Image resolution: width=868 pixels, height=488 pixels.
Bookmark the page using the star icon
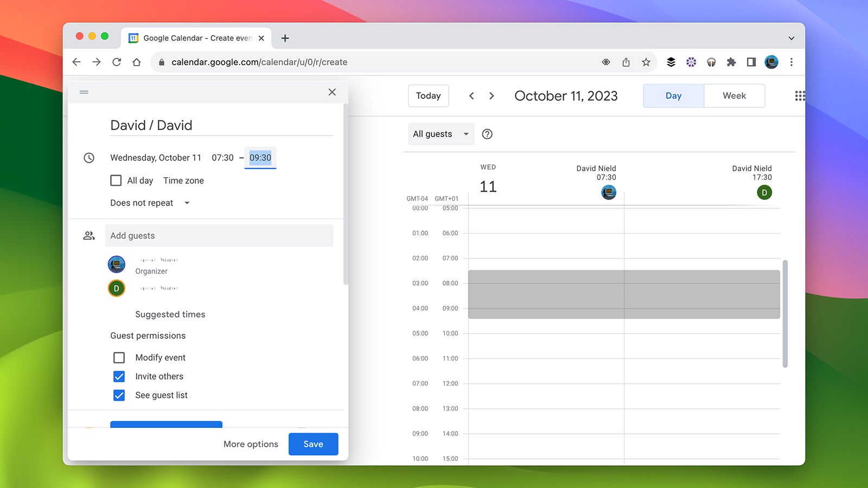coord(646,62)
